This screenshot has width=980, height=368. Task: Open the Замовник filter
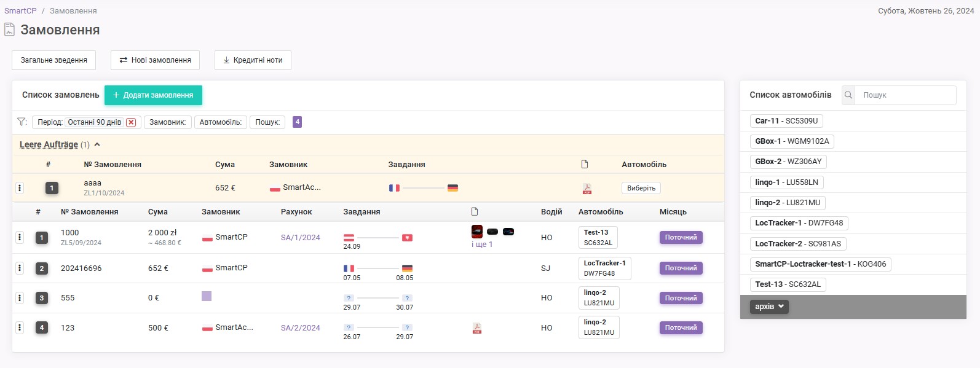pos(168,122)
